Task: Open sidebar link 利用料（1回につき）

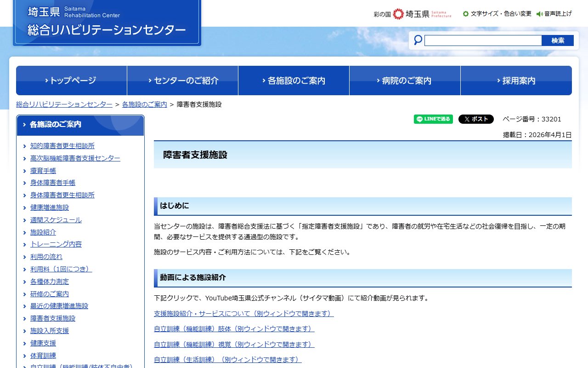Action: (x=61, y=269)
